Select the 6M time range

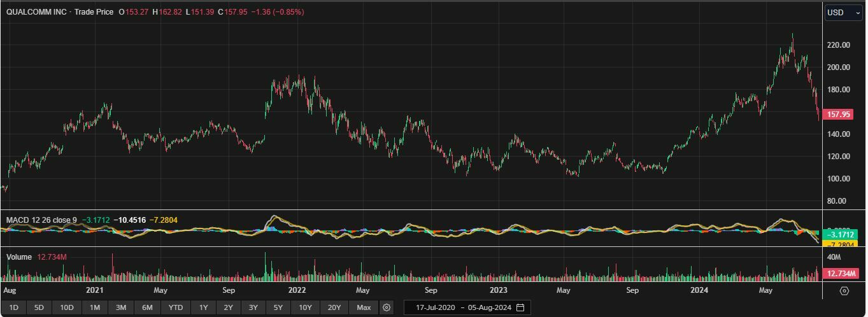(x=147, y=307)
